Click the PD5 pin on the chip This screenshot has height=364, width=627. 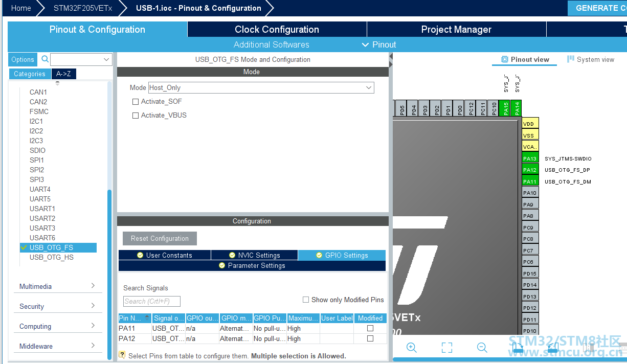[401, 108]
